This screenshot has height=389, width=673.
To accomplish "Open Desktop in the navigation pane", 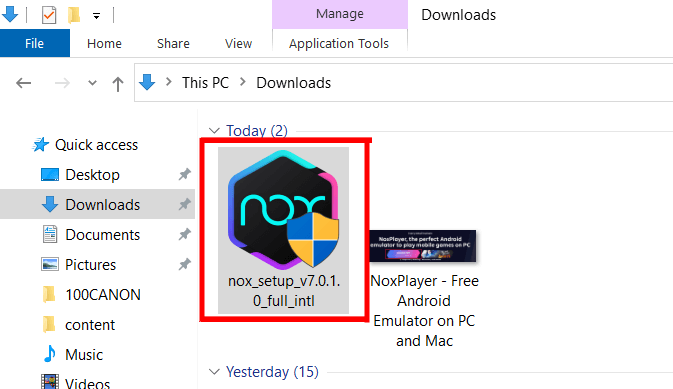I will pos(92,175).
